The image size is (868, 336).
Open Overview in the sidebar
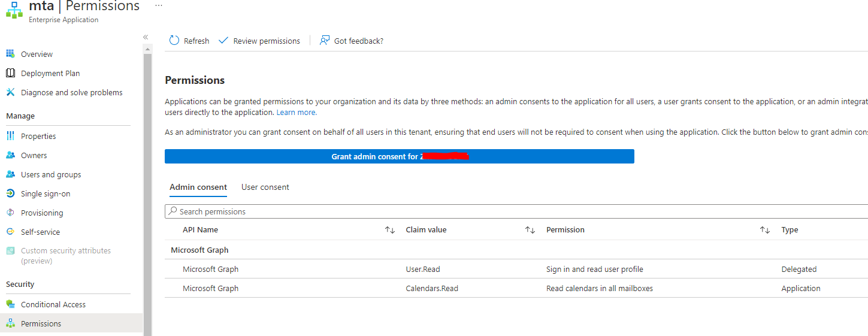37,54
